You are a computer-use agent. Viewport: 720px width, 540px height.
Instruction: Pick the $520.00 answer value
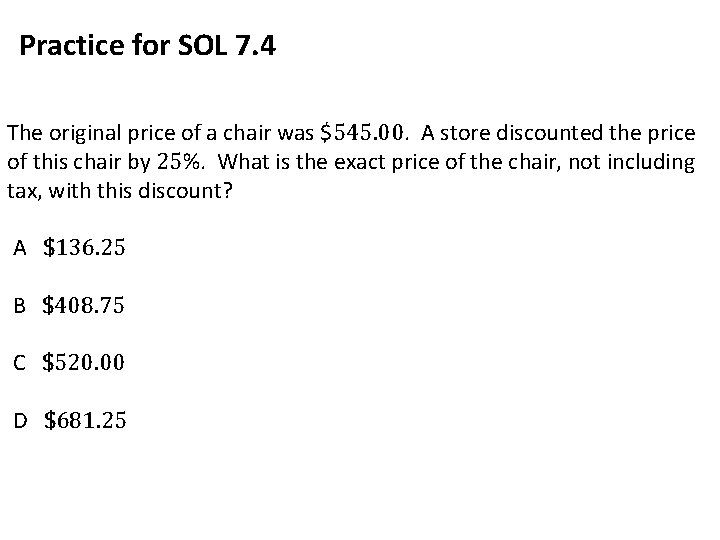[x=84, y=364]
